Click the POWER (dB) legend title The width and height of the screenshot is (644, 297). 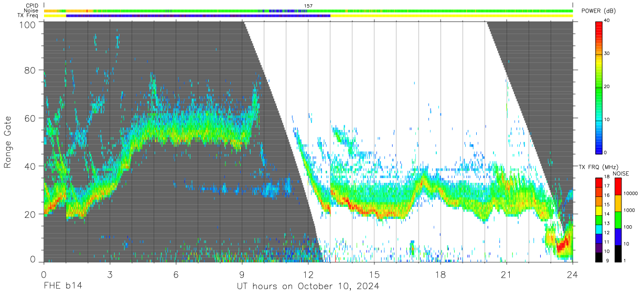pos(599,10)
